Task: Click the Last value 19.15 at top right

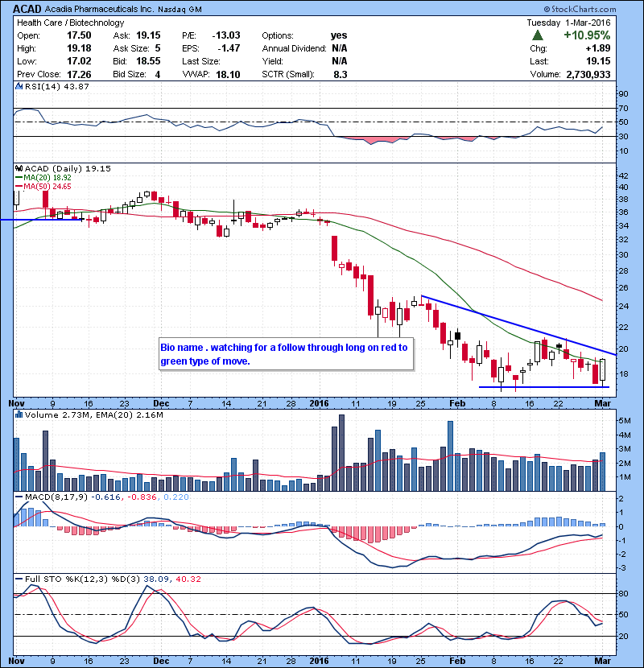Action: click(598, 61)
